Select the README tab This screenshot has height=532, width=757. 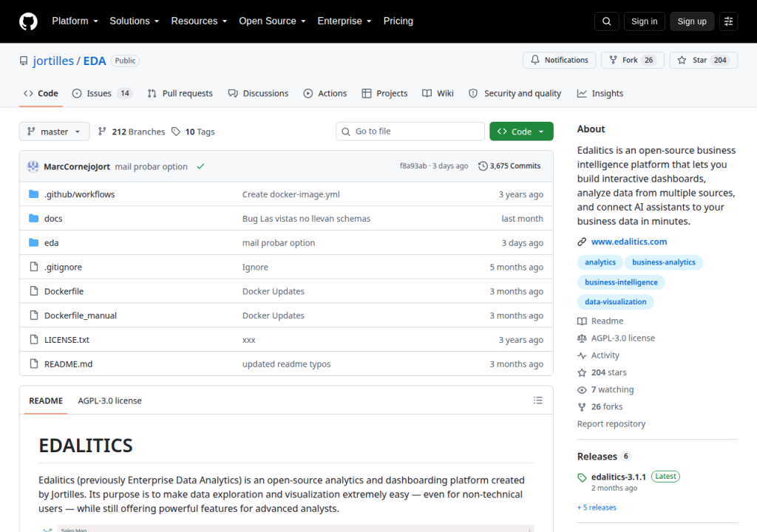point(46,400)
